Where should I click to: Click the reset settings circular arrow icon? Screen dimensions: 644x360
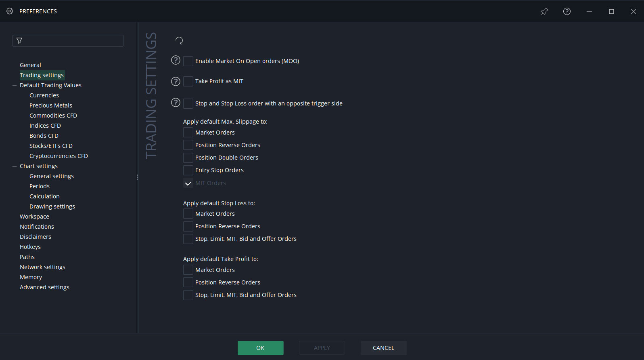click(x=179, y=40)
